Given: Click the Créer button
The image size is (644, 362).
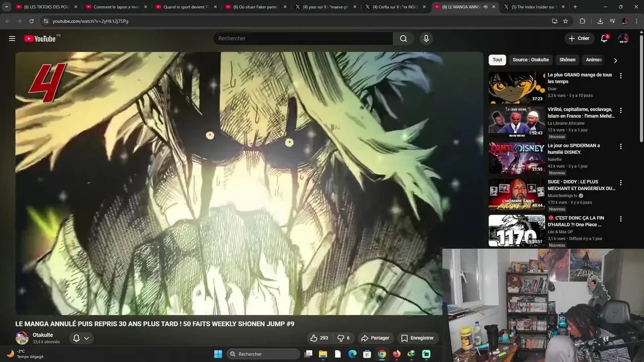Looking at the screenshot, I should click(579, 39).
